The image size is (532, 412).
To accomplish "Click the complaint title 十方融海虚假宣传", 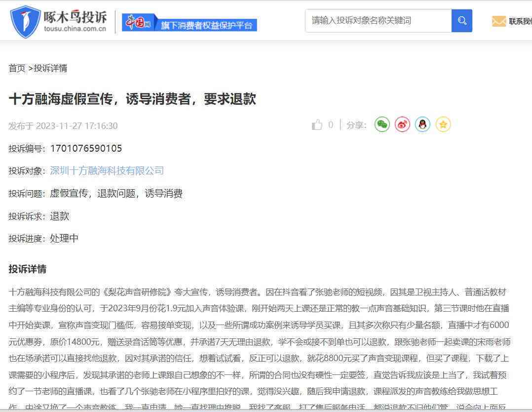I will 132,99.
